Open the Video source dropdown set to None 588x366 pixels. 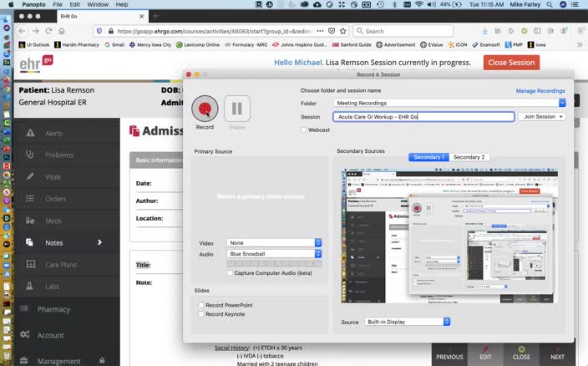point(274,243)
